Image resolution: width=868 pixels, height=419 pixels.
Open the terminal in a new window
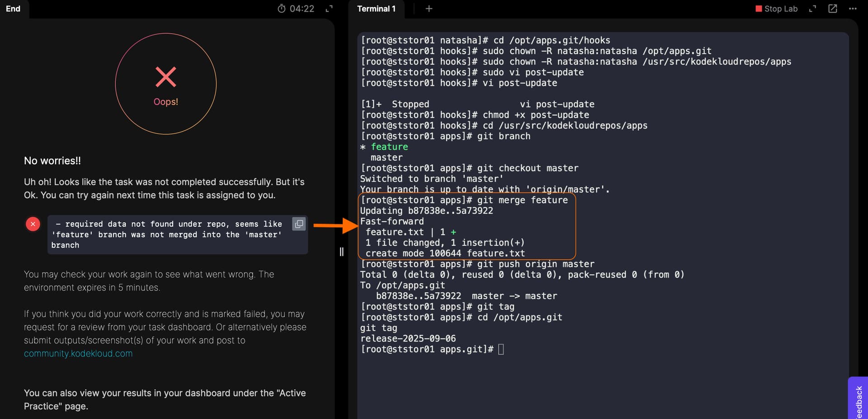click(x=832, y=9)
